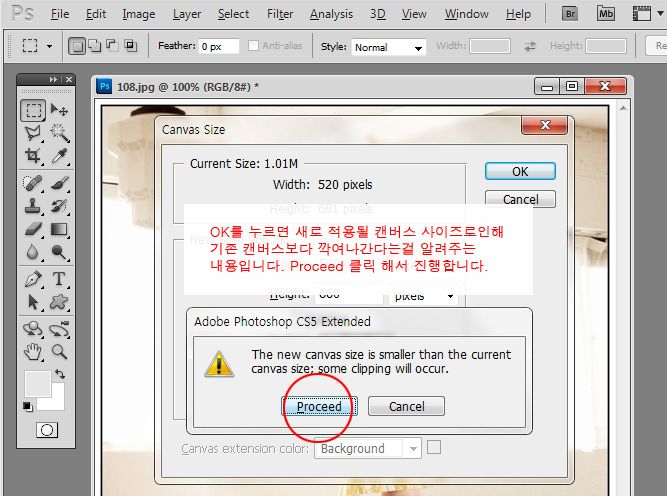Enable Intersect with selection mode

tap(130, 46)
